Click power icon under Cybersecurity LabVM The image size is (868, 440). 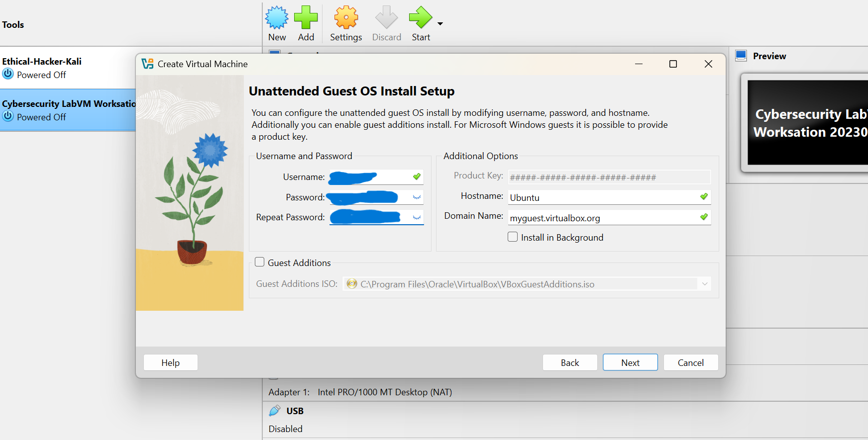click(8, 116)
